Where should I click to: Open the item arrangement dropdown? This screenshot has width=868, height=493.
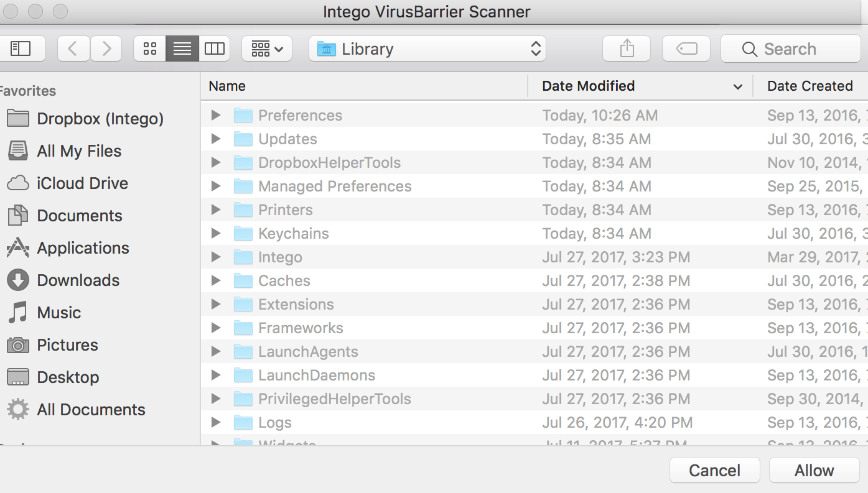tap(267, 48)
